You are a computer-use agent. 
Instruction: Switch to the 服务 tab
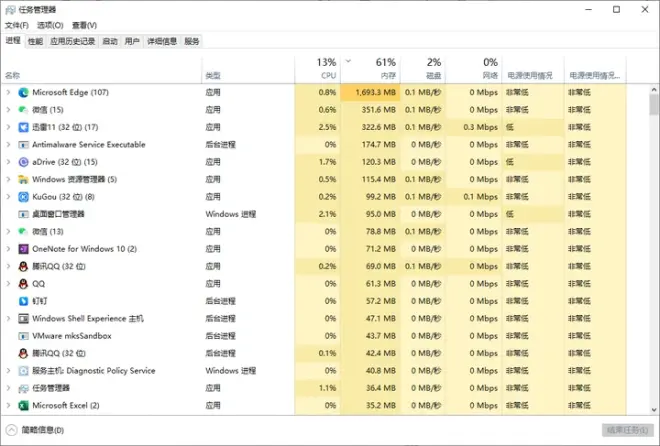coord(192,41)
